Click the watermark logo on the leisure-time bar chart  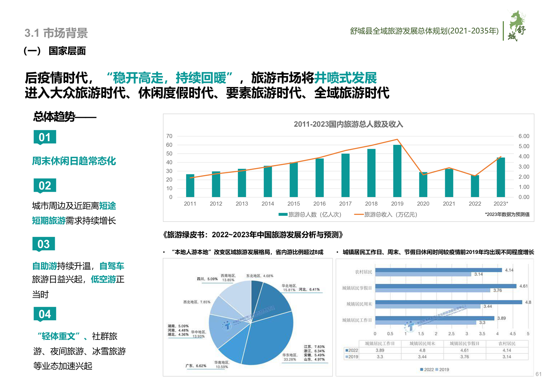coord(410,327)
